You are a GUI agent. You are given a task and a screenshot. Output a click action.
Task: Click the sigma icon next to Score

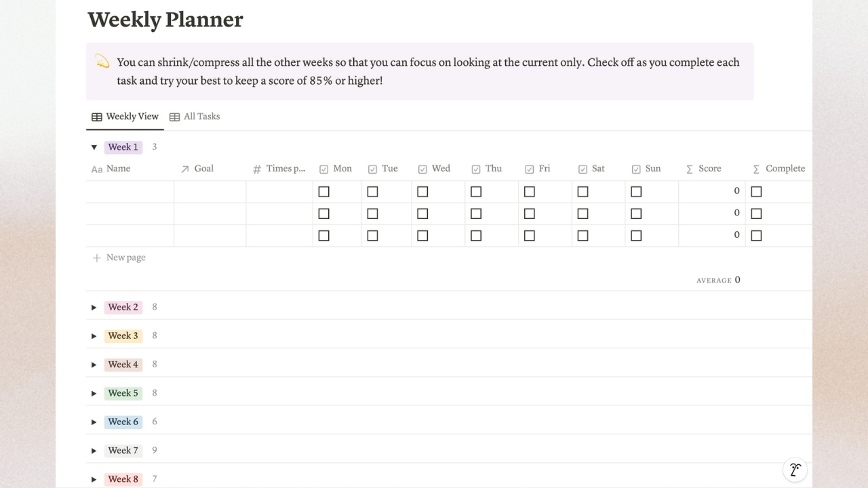click(x=690, y=169)
